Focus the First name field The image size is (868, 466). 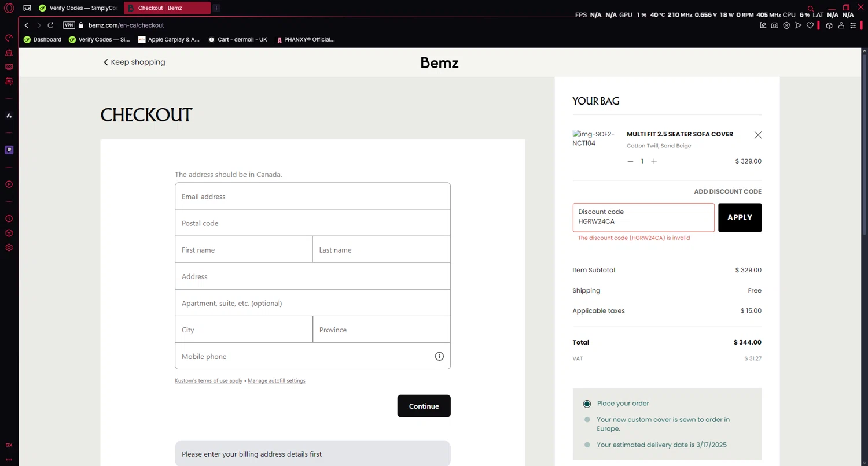244,250
